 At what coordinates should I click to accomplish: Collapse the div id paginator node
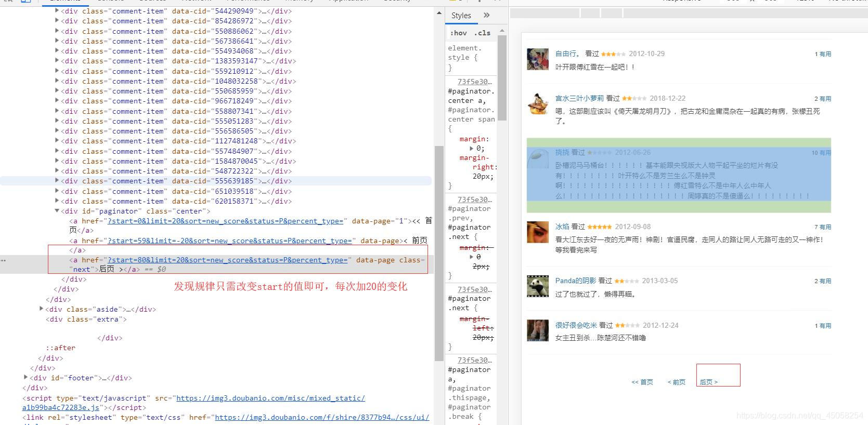tap(57, 211)
